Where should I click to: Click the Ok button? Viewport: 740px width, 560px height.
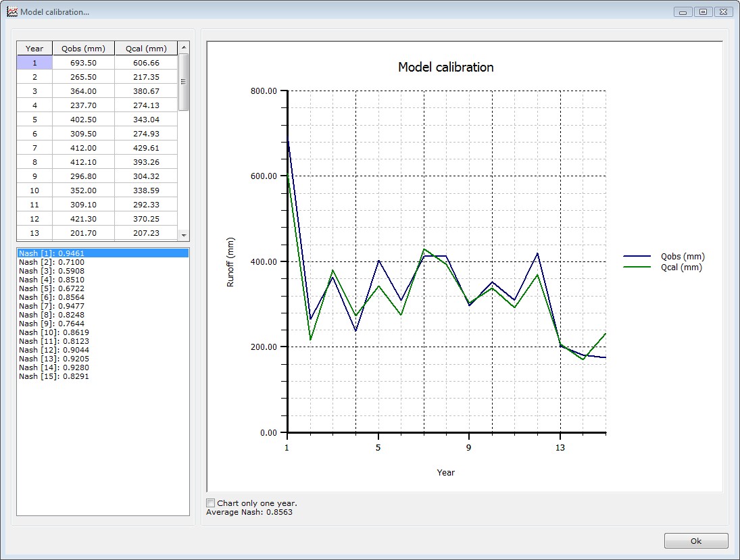tap(695, 540)
